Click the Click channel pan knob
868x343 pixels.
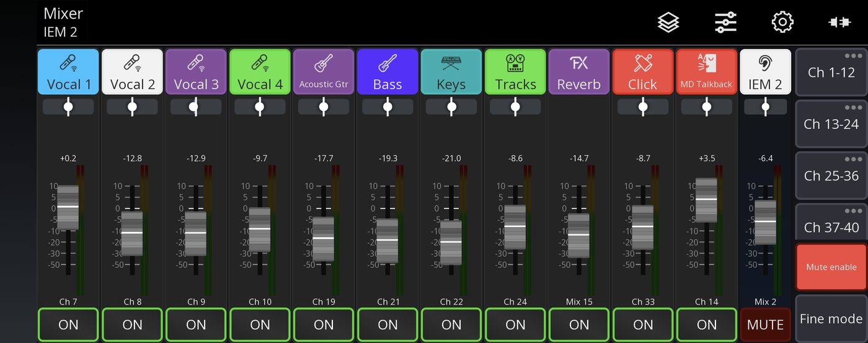(643, 107)
